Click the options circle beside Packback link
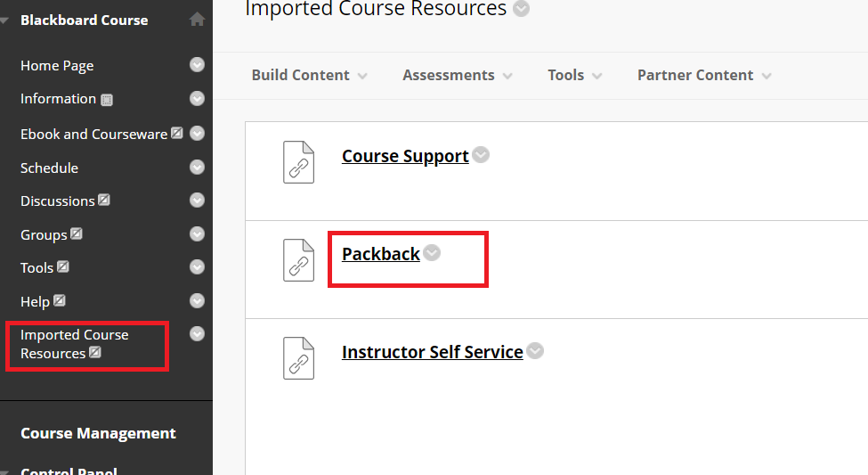 (432, 253)
